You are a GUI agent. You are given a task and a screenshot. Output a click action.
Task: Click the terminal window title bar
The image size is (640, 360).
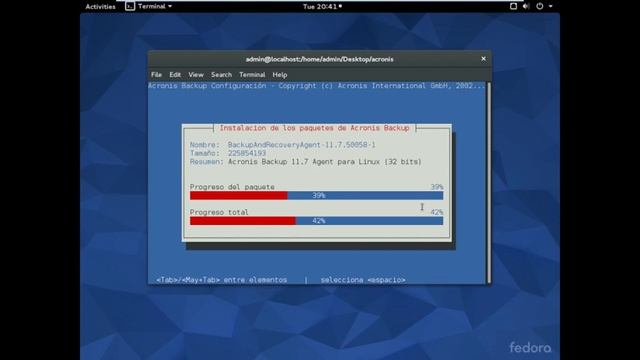pyautogui.click(x=320, y=59)
